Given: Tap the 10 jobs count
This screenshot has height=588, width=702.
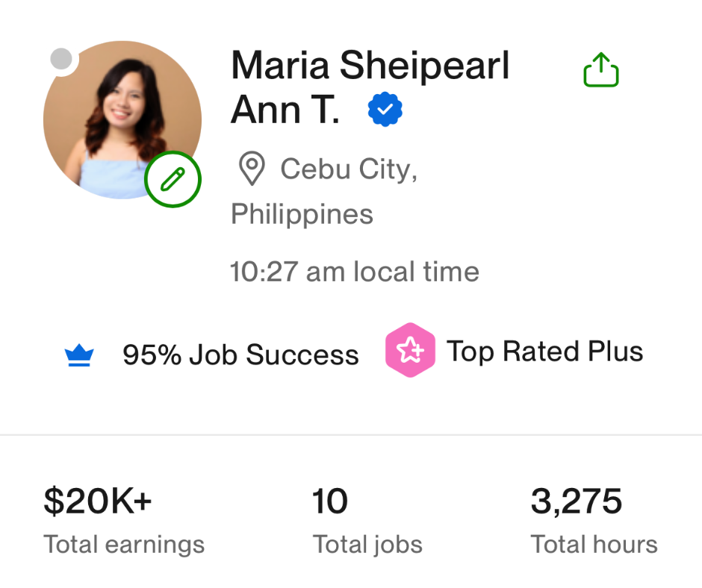Looking at the screenshot, I should 330,502.
